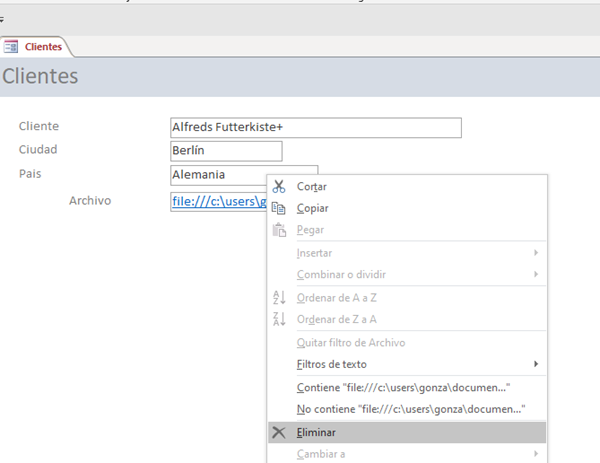600x463 pixels.
Task: Click the X icon beside Eliminar
Action: pos(279,432)
